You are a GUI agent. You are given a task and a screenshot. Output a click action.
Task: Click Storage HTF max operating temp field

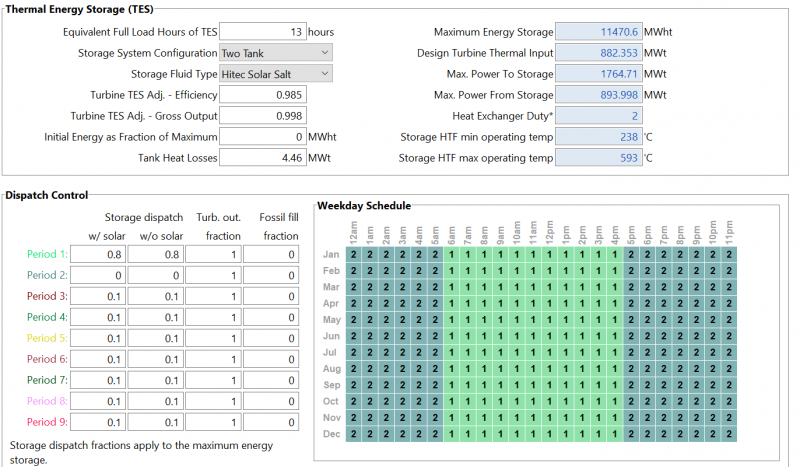coord(597,158)
